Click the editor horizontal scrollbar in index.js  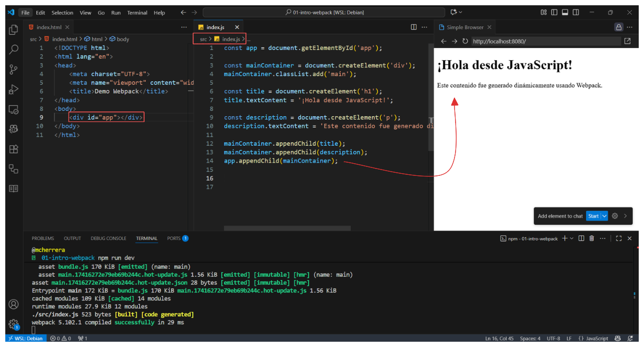click(x=287, y=229)
